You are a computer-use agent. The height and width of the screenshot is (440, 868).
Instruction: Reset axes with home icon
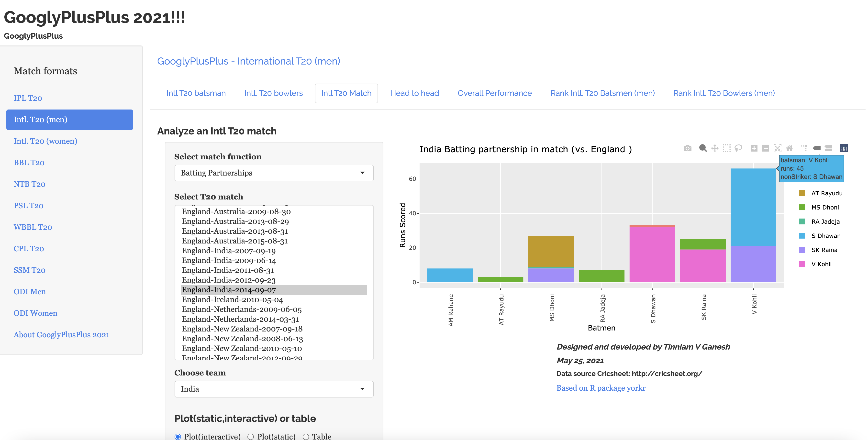[x=789, y=148]
